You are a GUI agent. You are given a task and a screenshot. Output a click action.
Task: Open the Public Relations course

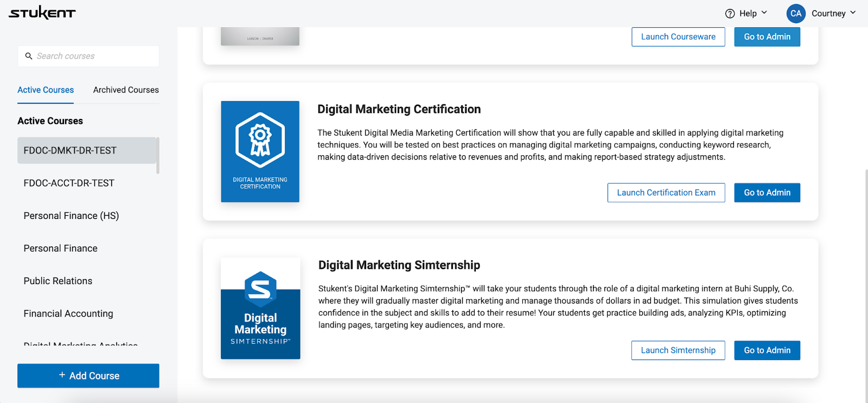tap(58, 281)
